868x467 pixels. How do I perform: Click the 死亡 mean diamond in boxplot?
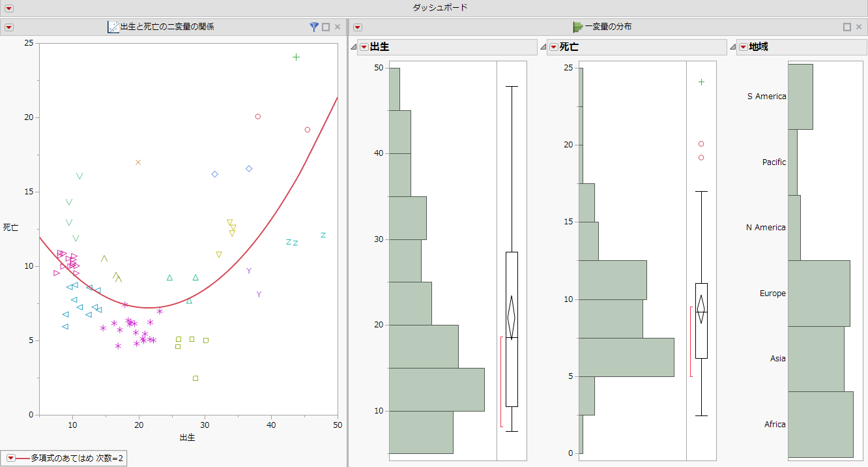point(701,309)
